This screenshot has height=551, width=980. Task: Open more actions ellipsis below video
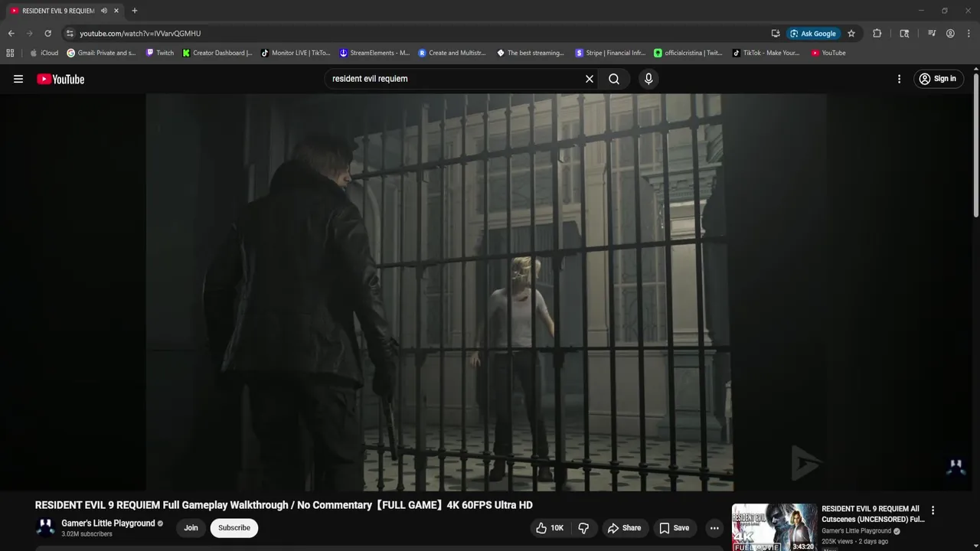pos(714,528)
